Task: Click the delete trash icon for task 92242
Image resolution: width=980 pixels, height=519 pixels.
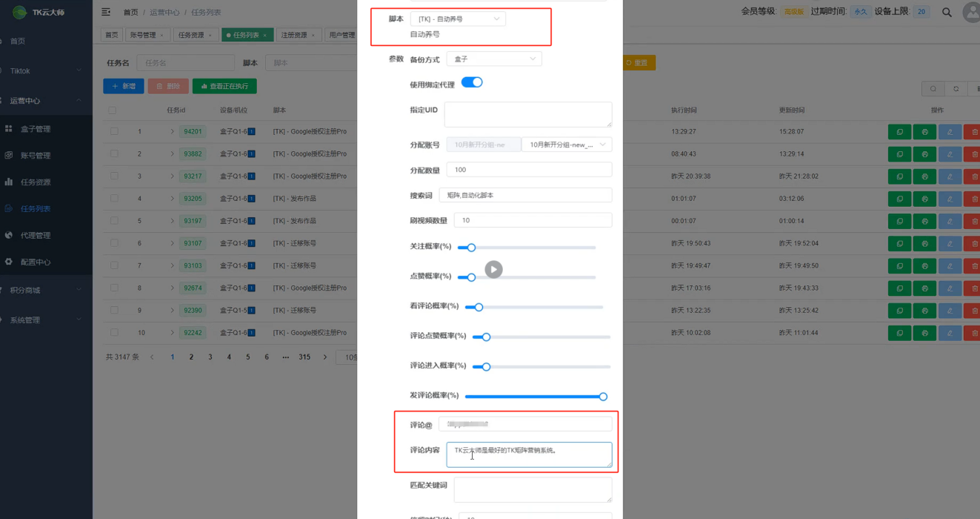Action: 975,332
